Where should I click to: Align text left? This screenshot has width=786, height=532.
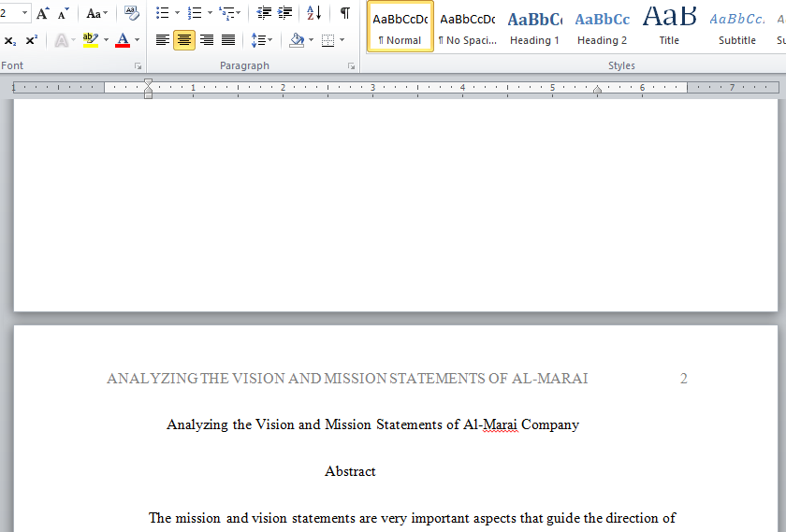163,40
